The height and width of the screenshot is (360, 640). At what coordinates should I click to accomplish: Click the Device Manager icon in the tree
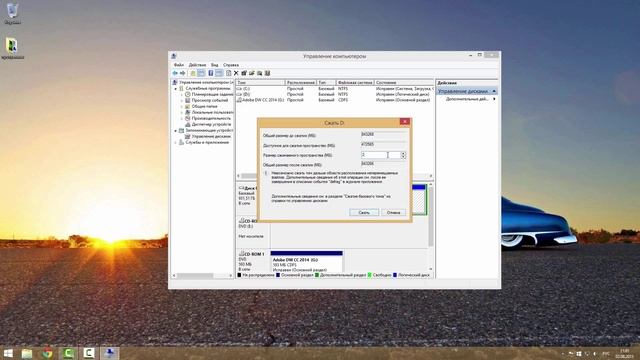coord(188,124)
